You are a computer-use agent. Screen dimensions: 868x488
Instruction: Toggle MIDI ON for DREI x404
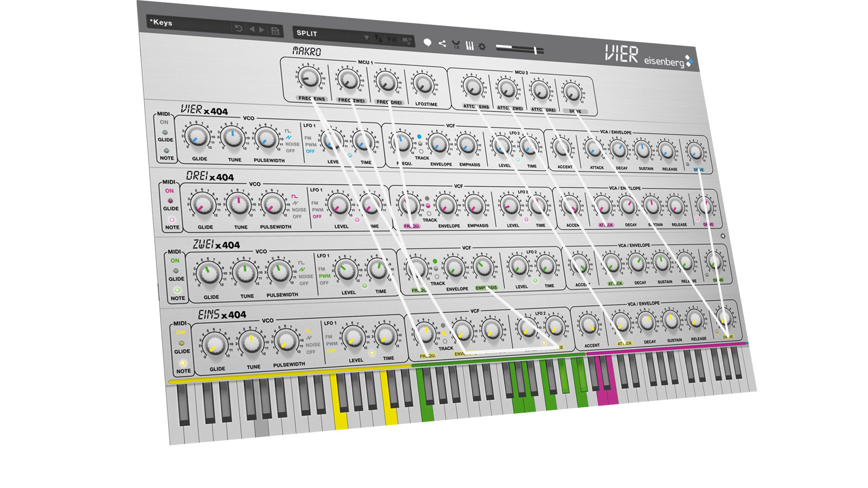coord(169,191)
